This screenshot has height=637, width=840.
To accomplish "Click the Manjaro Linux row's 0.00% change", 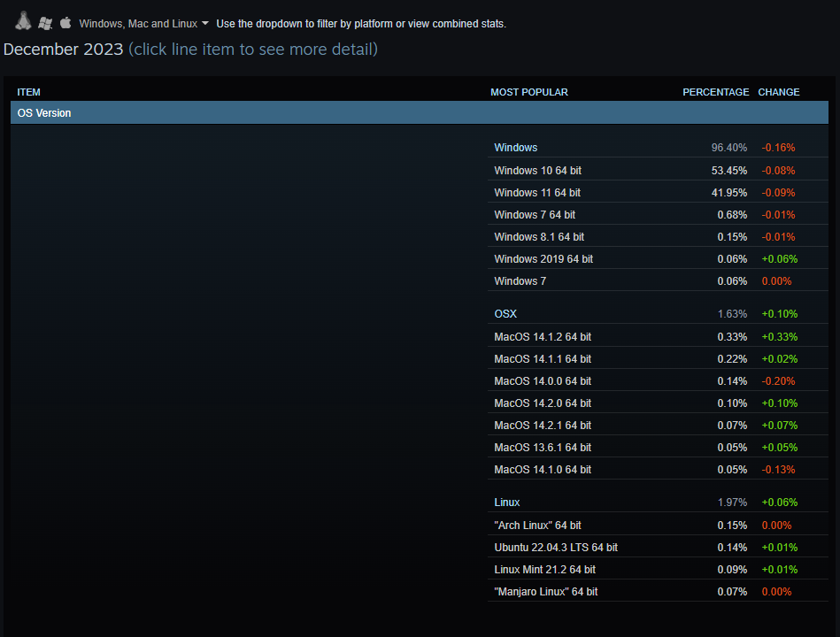I will (776, 592).
